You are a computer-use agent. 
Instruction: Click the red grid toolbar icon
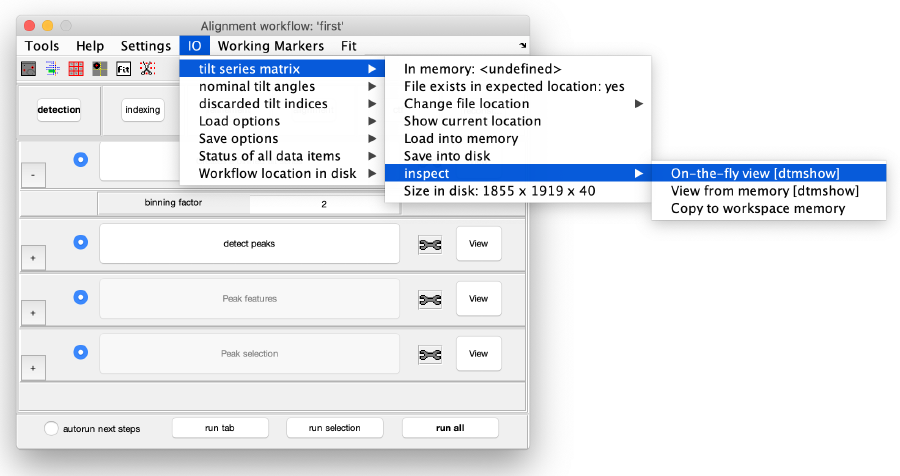pyautogui.click(x=76, y=69)
